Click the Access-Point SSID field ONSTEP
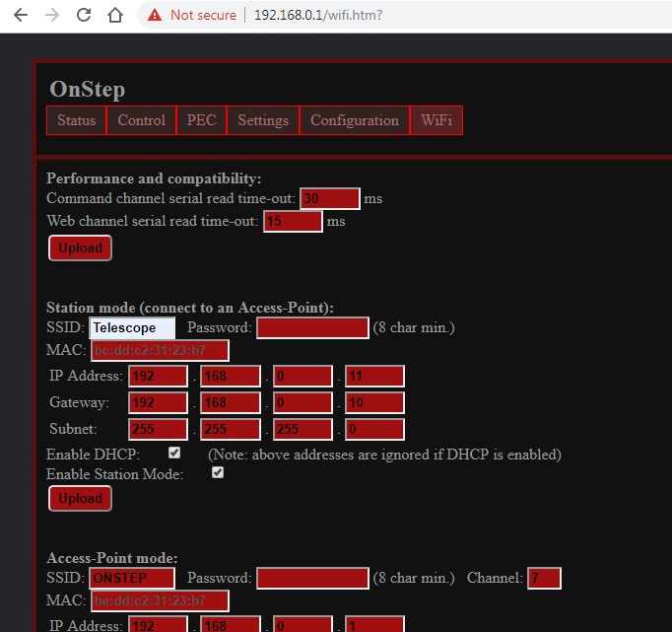This screenshot has width=672, height=632. (x=132, y=579)
